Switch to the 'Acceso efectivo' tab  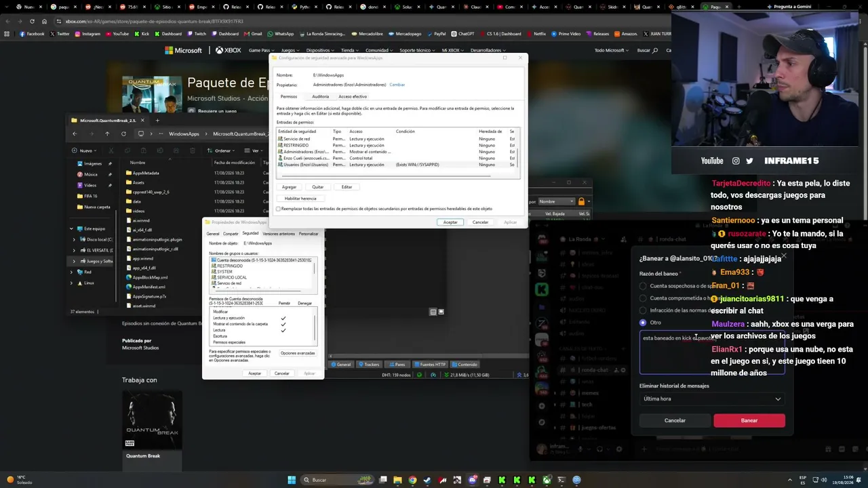pyautogui.click(x=353, y=96)
